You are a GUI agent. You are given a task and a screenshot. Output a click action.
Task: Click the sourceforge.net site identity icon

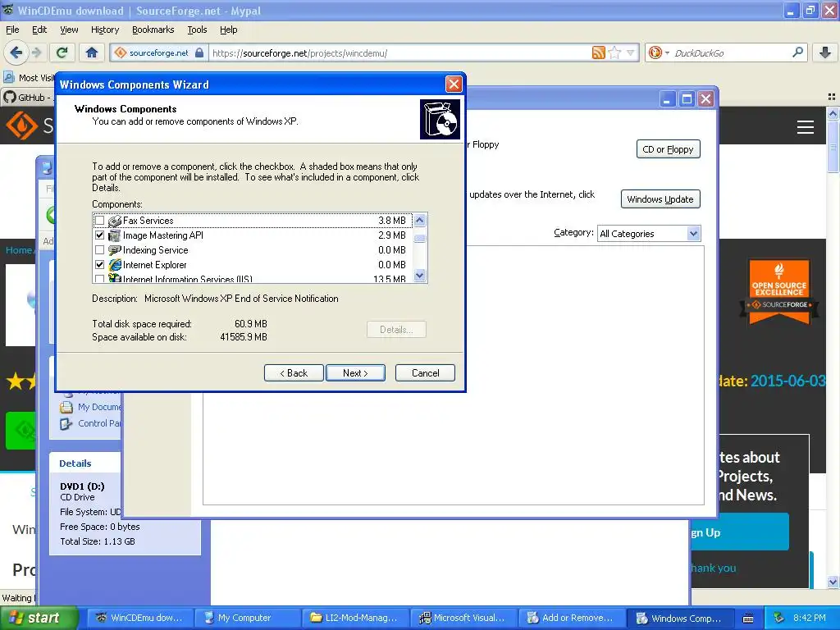tap(121, 52)
